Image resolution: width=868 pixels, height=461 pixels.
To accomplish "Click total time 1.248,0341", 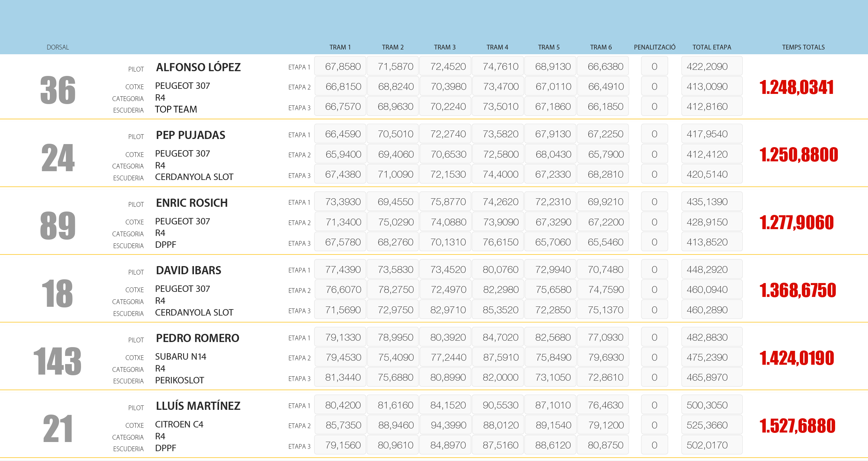I will click(796, 87).
